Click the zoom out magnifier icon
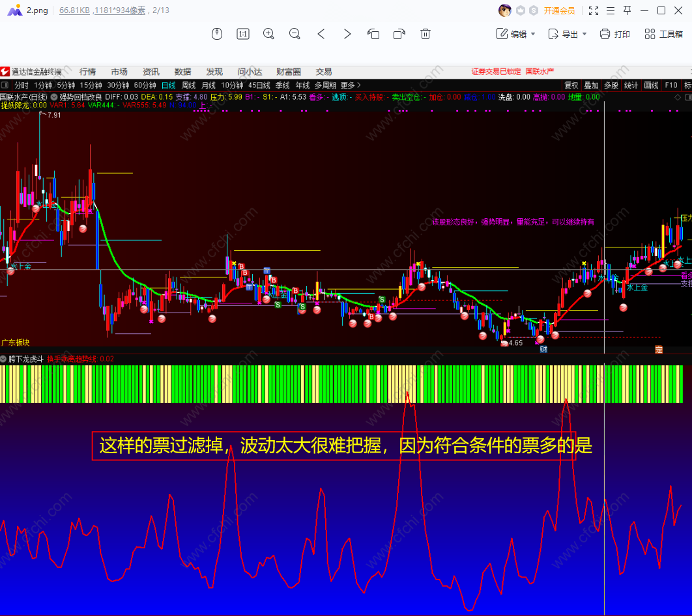 [x=295, y=34]
